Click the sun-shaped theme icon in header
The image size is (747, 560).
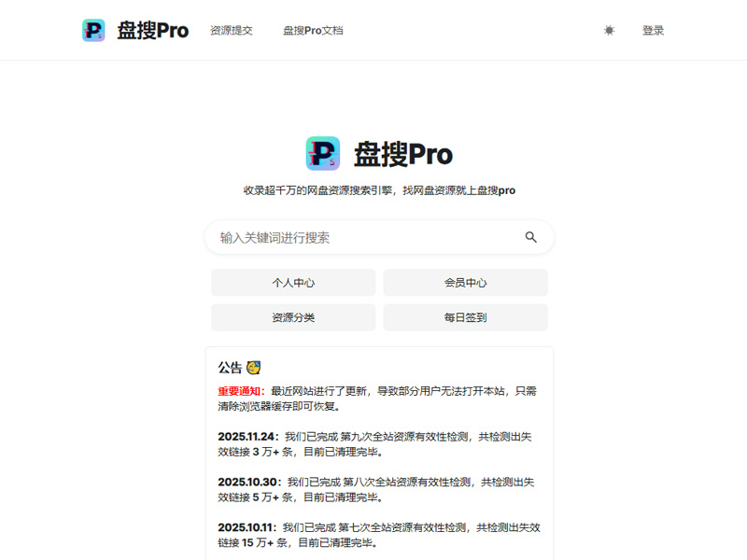(609, 30)
